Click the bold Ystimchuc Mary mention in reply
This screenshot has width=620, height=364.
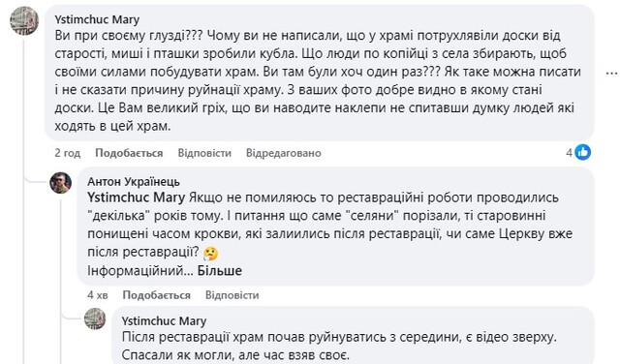coord(137,197)
